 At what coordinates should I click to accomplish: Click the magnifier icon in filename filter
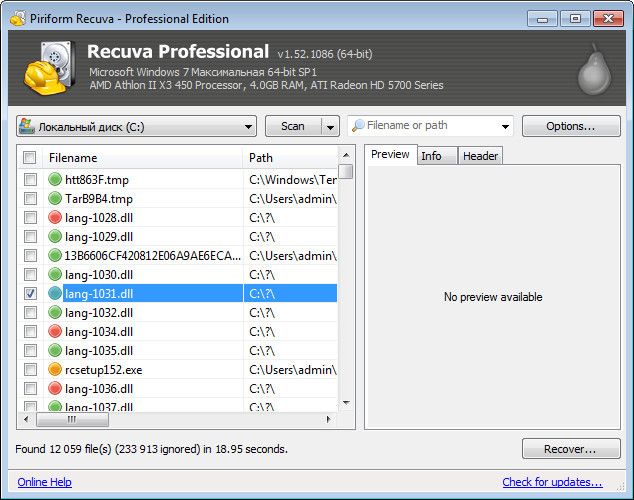(358, 126)
